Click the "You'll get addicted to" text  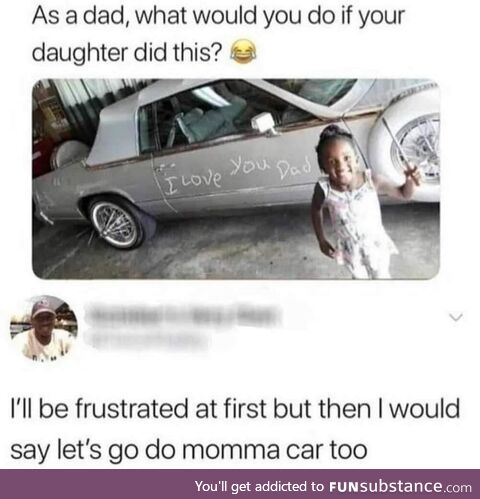point(260,486)
